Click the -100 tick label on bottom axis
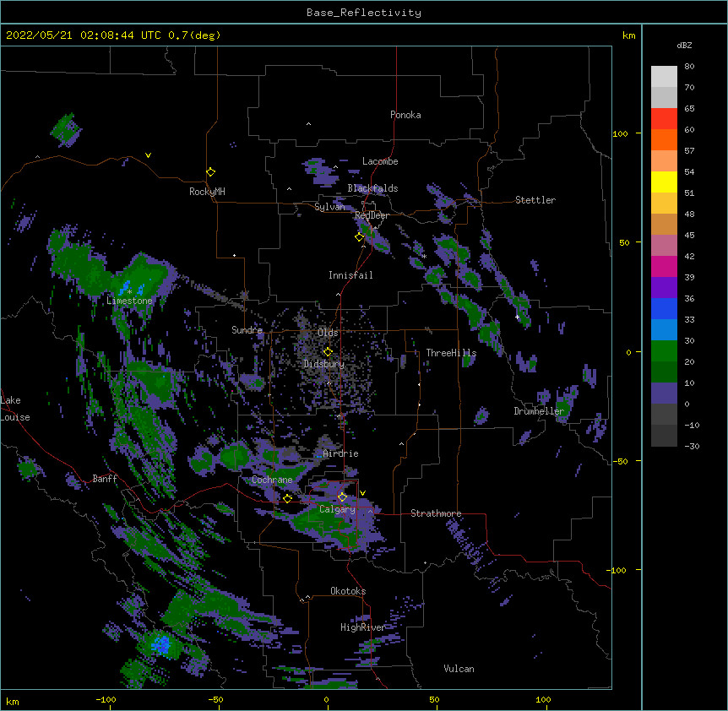The image size is (728, 711). click(x=106, y=700)
